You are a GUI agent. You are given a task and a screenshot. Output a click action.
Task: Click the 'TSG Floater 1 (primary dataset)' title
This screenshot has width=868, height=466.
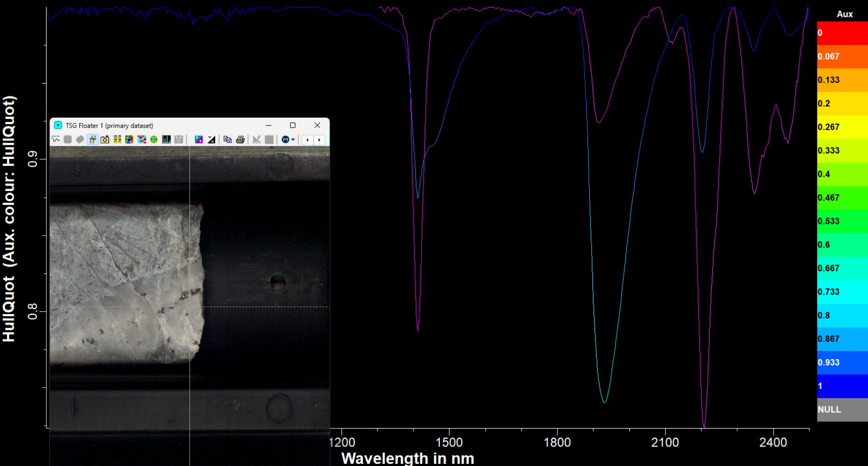(x=110, y=125)
